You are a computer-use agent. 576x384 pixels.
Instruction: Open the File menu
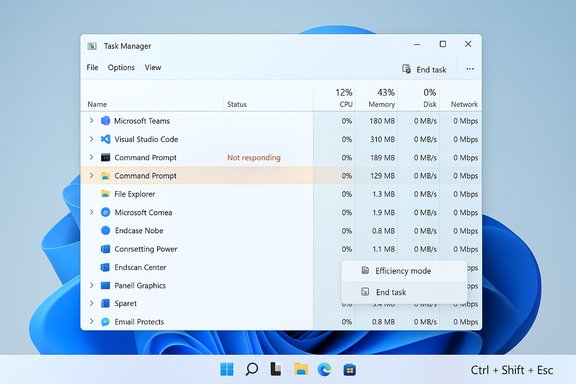pos(92,67)
